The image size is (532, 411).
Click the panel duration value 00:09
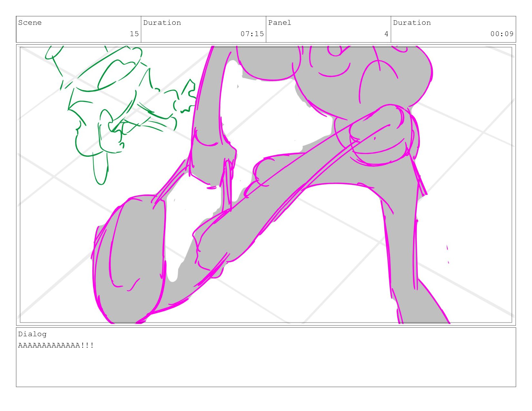[x=502, y=34]
